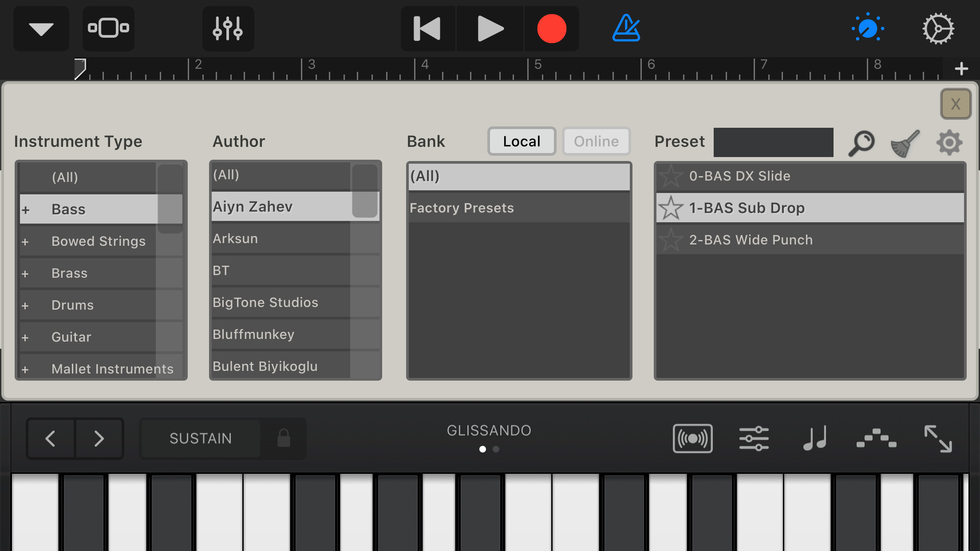Click the broom clear-filter icon

905,143
